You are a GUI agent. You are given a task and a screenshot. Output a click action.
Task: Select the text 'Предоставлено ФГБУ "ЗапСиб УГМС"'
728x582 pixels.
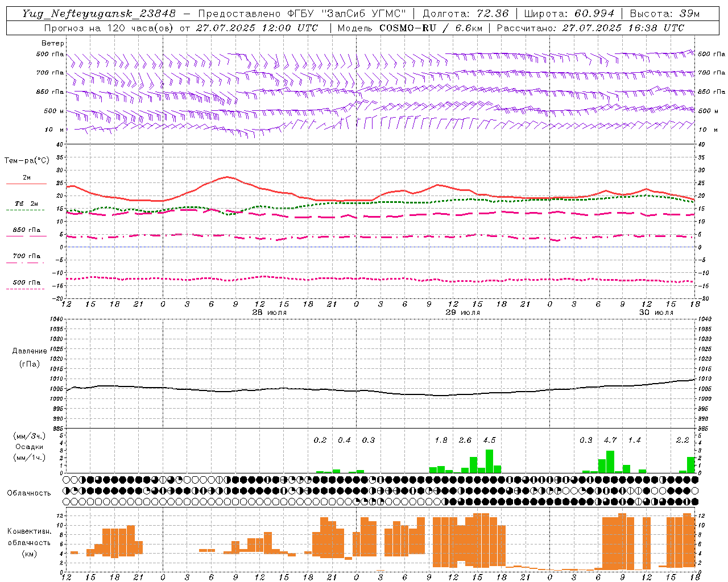(x=302, y=14)
